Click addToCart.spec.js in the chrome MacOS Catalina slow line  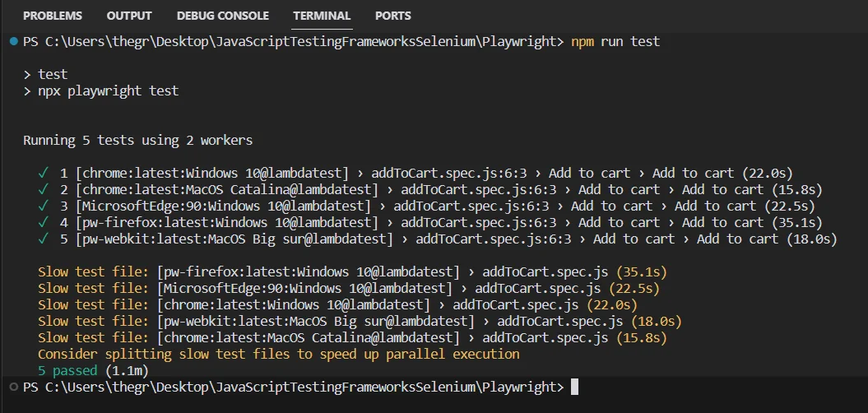coord(545,337)
